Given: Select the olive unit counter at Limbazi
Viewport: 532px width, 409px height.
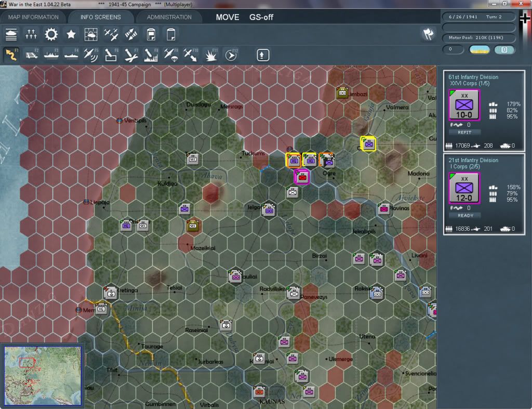Looking at the screenshot, I should [x=342, y=93].
